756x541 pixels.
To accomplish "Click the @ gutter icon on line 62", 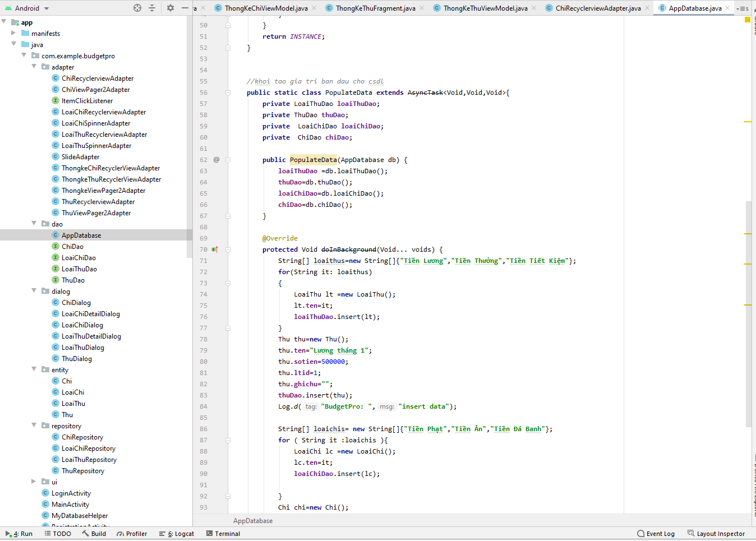I will point(216,160).
